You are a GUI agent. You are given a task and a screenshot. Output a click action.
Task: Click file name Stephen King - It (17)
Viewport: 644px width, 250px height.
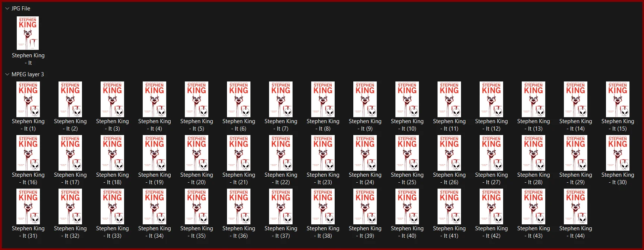point(70,179)
